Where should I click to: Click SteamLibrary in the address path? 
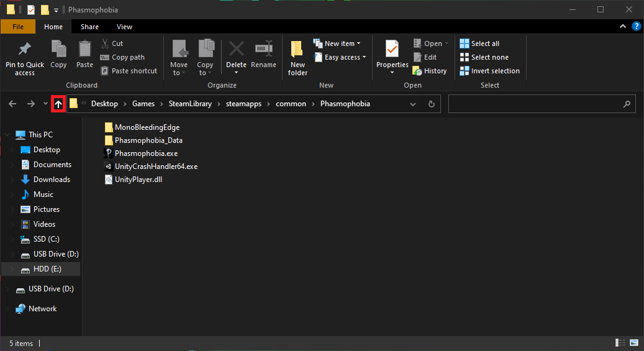click(x=190, y=104)
